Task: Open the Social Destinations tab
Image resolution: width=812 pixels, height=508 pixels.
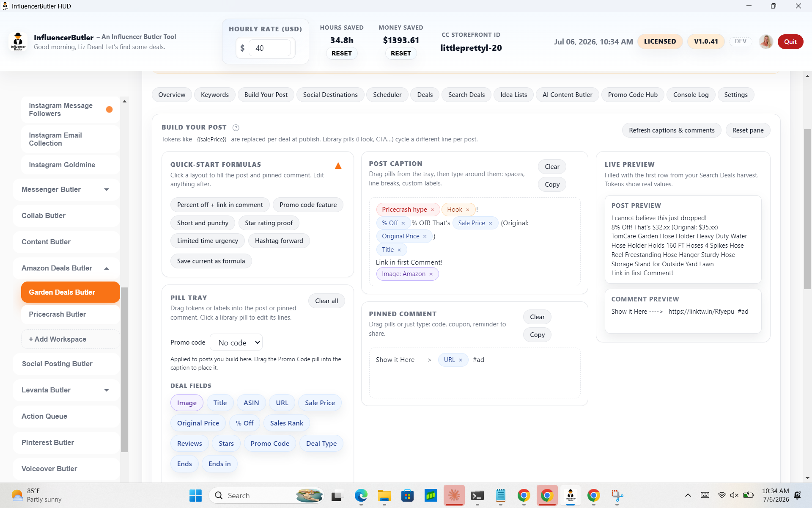Action: point(330,95)
